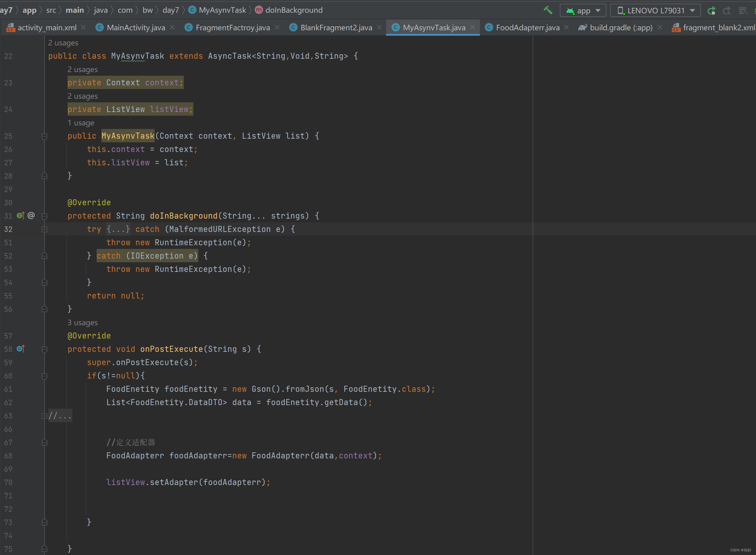Click the Build hammer icon in toolbar
This screenshot has width=756, height=555.
(x=548, y=10)
